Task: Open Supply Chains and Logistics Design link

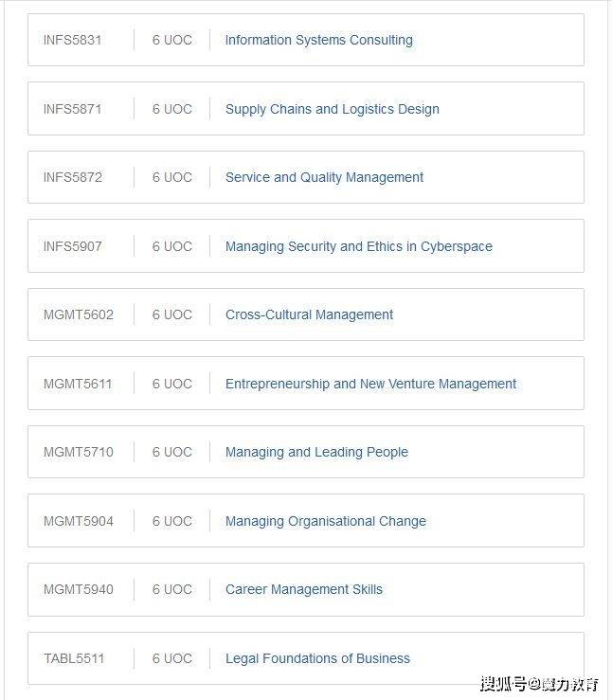Action: 332,109
